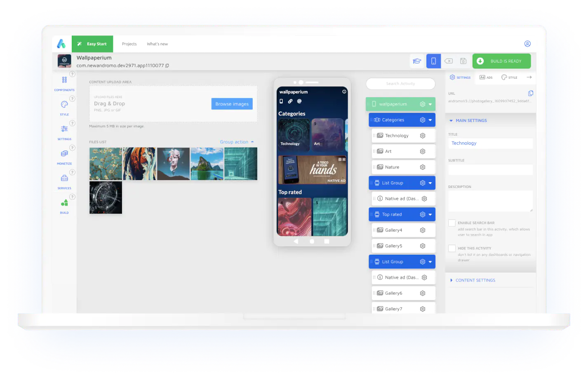Toggle the mobile phone preview mode
Viewport: 588px width, 380px height.
click(x=433, y=61)
